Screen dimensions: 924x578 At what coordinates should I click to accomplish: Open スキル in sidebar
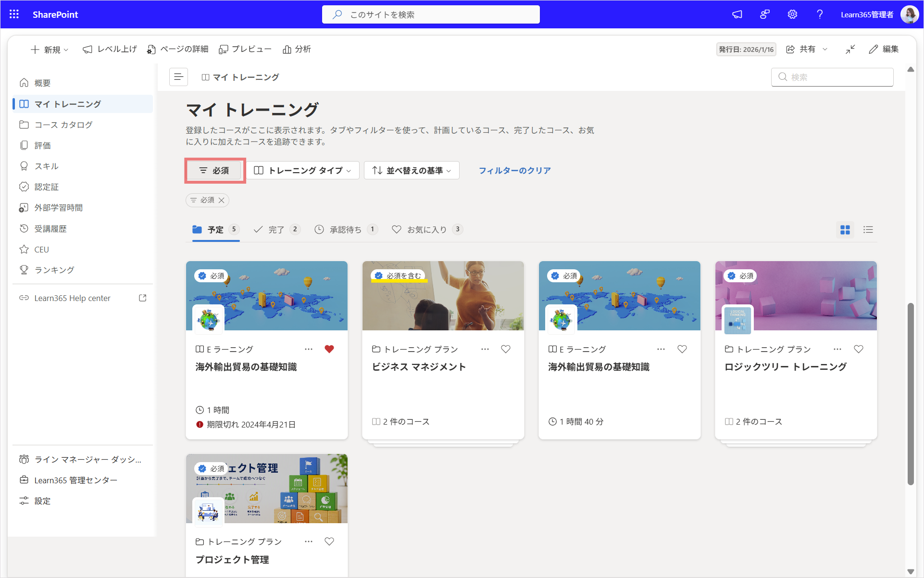83,166
